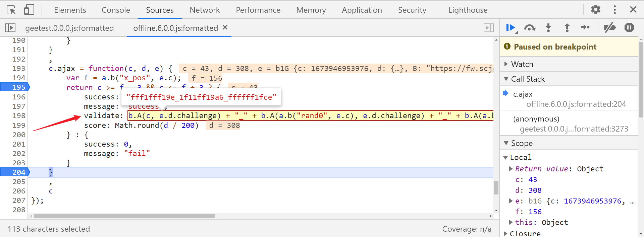Viewport: 644px width, 237px height.
Task: Select offline.6.0.0.js:formatted file tab
Action: (175, 28)
